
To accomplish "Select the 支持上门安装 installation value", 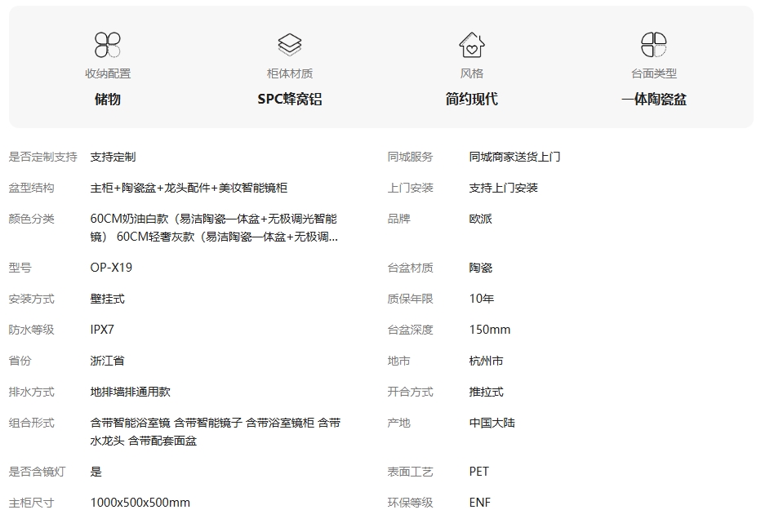I will [x=503, y=188].
